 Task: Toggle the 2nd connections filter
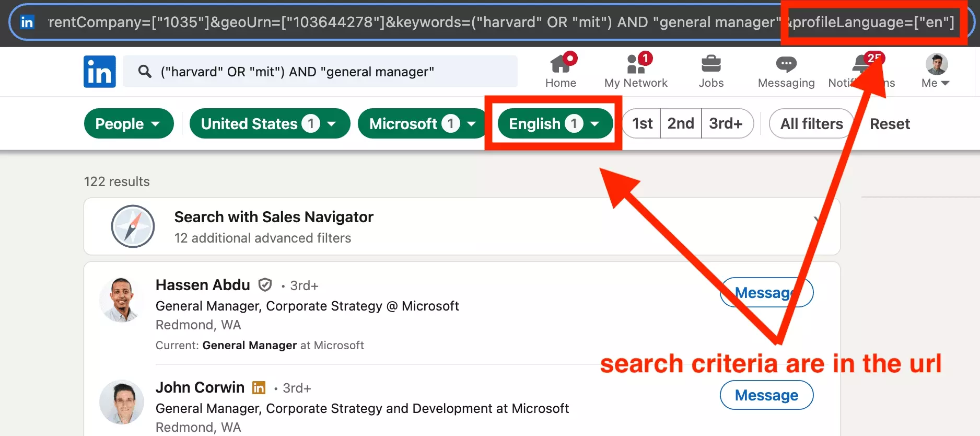point(681,123)
